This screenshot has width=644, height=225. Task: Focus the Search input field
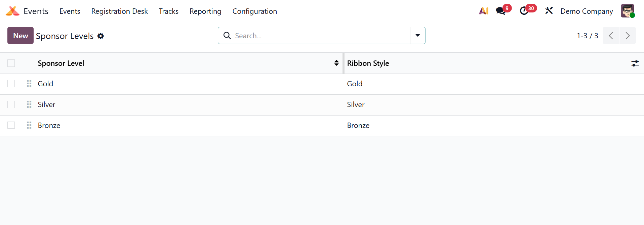coord(319,36)
